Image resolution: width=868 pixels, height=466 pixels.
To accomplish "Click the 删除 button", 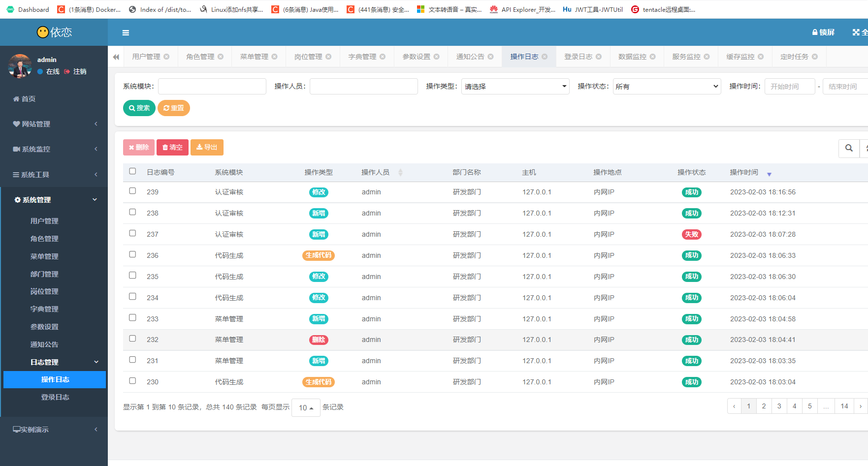I will 139,148.
